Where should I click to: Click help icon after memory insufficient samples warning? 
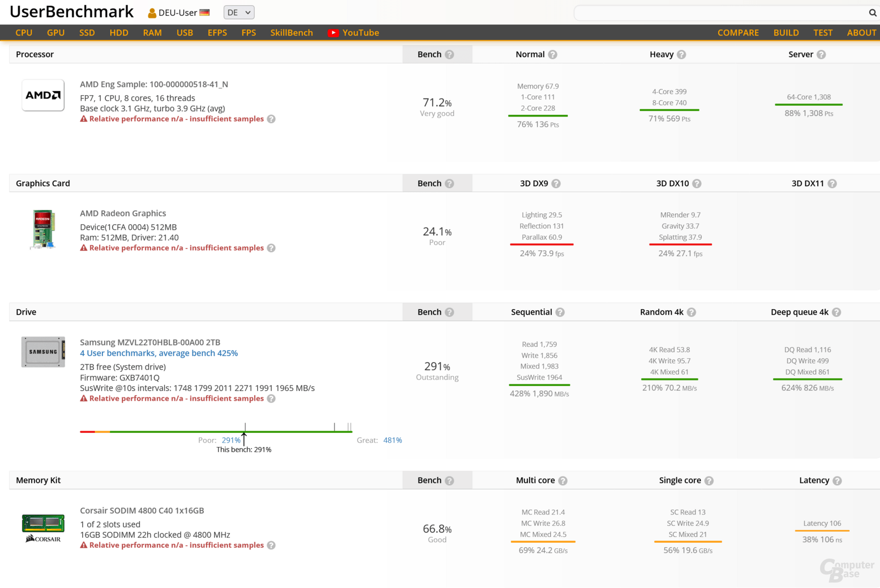point(271,545)
